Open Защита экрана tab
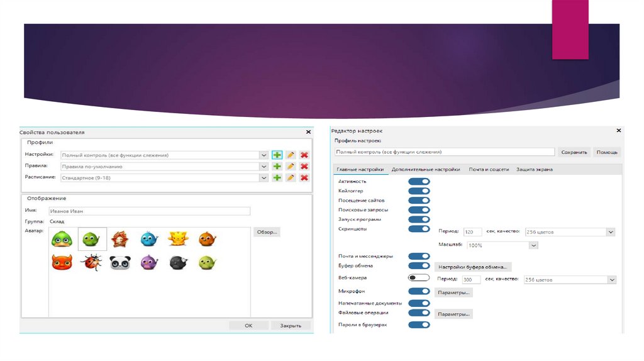 click(535, 169)
